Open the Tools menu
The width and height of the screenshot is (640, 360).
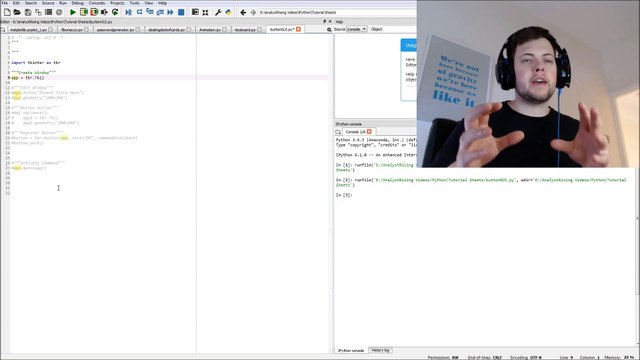tap(134, 3)
